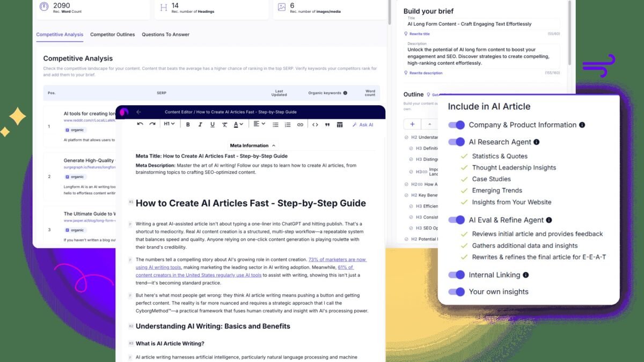Toggle Your own insights switch
Viewport: 644px width, 362px height.
(457, 292)
